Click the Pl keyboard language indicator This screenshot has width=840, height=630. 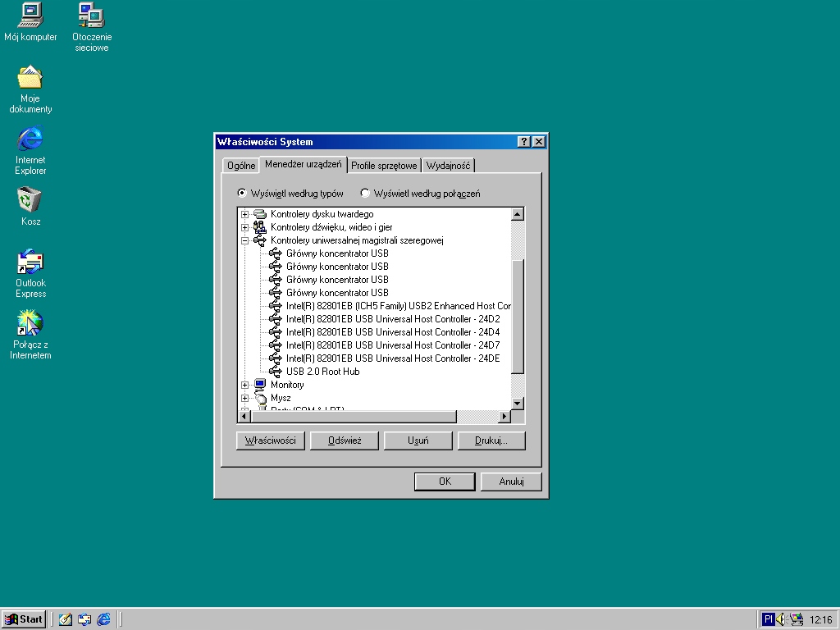click(768, 620)
